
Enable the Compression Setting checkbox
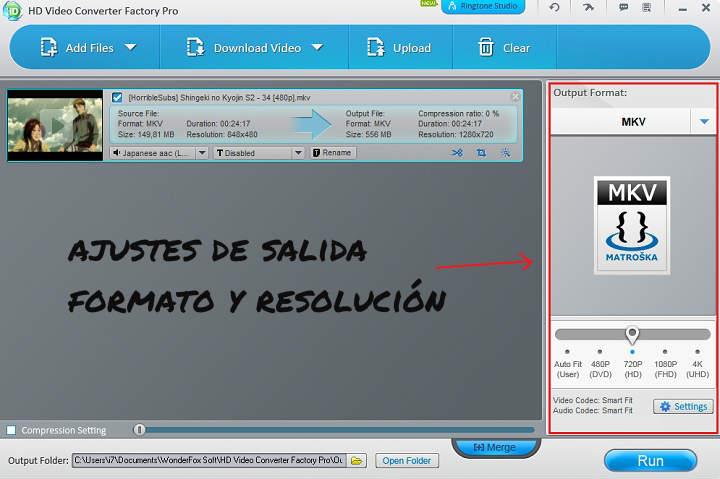11,430
